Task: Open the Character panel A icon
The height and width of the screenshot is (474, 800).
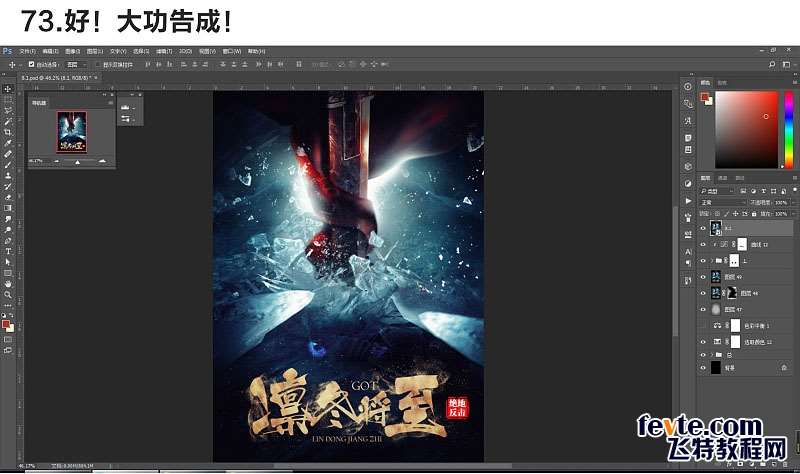Action: (x=688, y=252)
